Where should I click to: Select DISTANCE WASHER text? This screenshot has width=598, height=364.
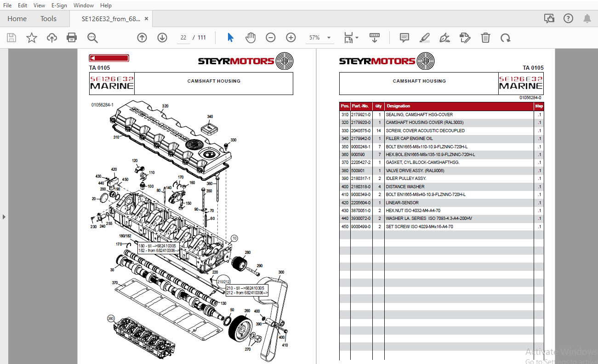click(x=405, y=187)
